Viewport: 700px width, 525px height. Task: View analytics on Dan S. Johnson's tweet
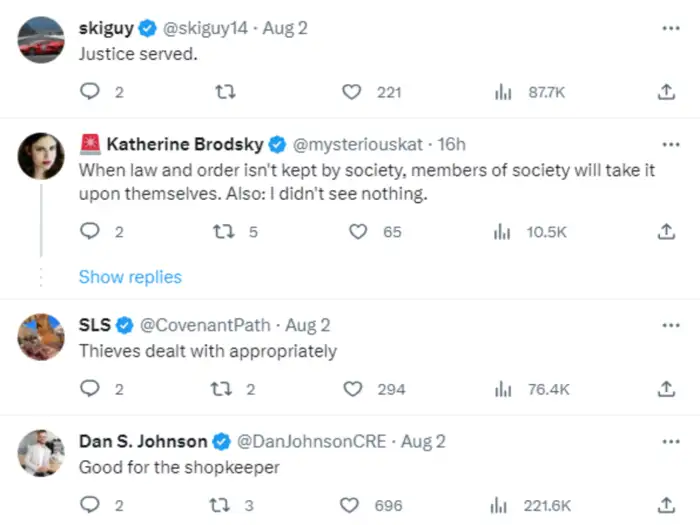pyautogui.click(x=502, y=505)
